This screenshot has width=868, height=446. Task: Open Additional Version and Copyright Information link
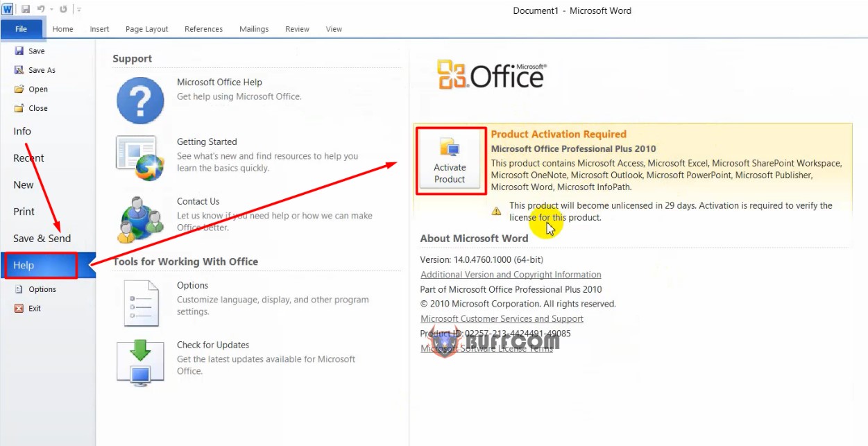(511, 275)
